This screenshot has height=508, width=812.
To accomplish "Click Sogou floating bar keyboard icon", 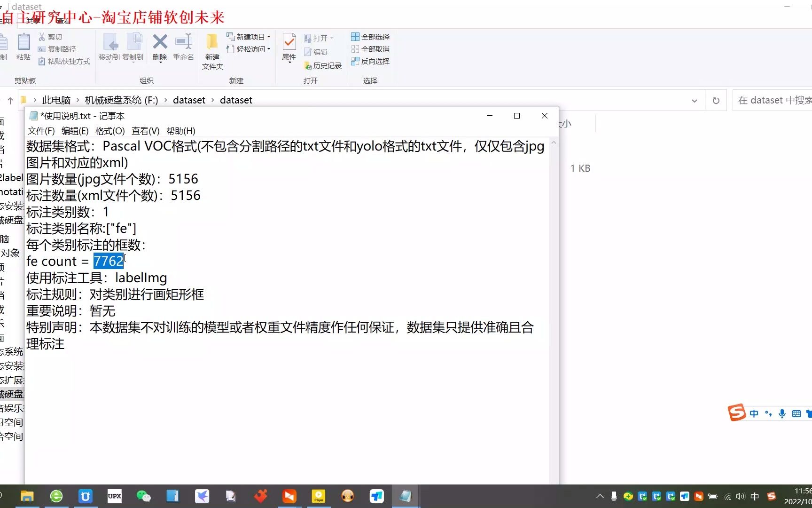I will coord(796,413).
